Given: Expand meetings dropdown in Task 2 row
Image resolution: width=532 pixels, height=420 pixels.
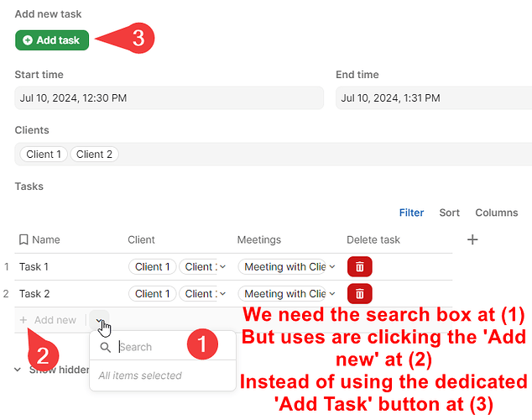Looking at the screenshot, I should [x=332, y=294].
